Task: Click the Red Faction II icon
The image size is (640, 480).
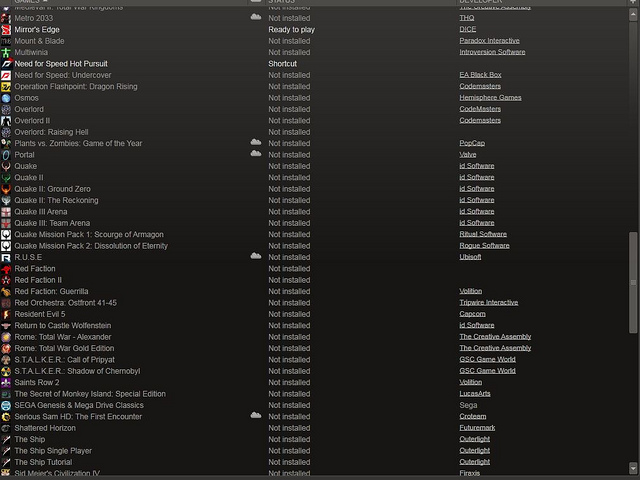Action: pos(6,280)
